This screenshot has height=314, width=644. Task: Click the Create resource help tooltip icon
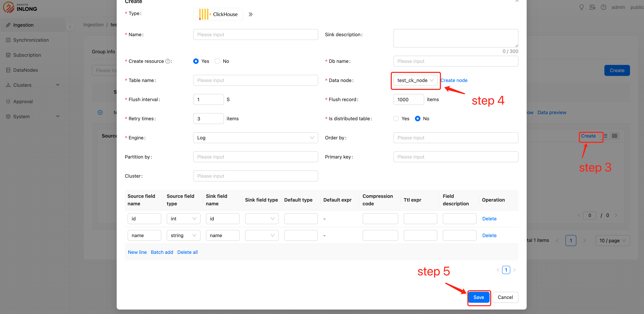click(x=168, y=61)
